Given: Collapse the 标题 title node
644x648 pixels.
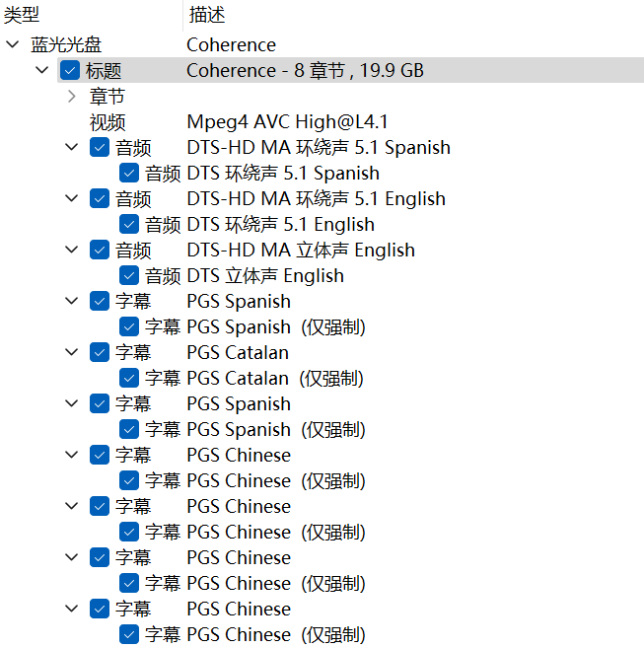Looking at the screenshot, I should (41, 70).
